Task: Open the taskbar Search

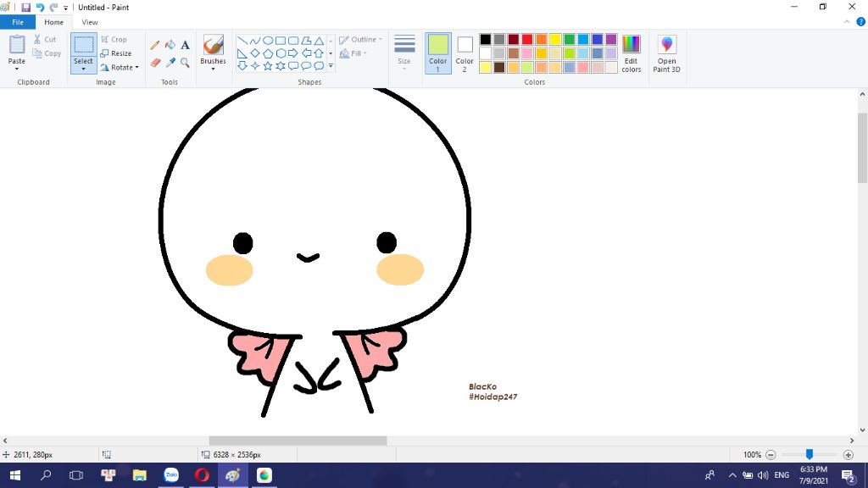Action: coord(46,475)
